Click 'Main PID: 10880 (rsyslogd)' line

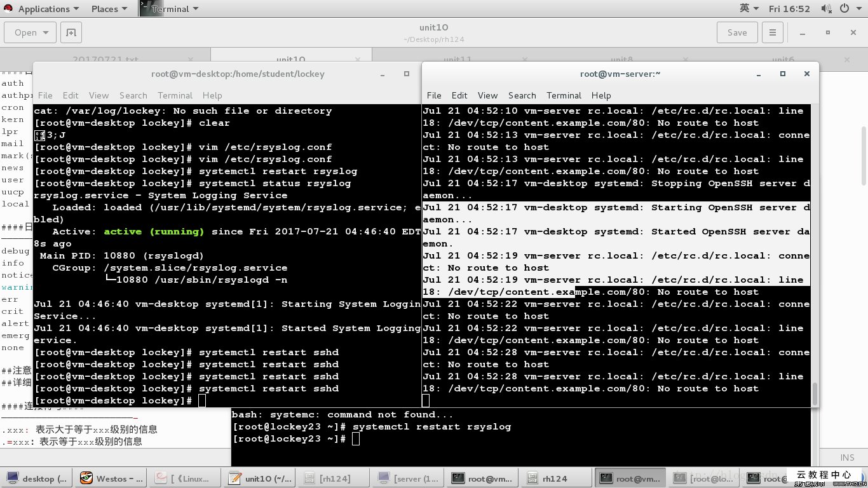122,255
